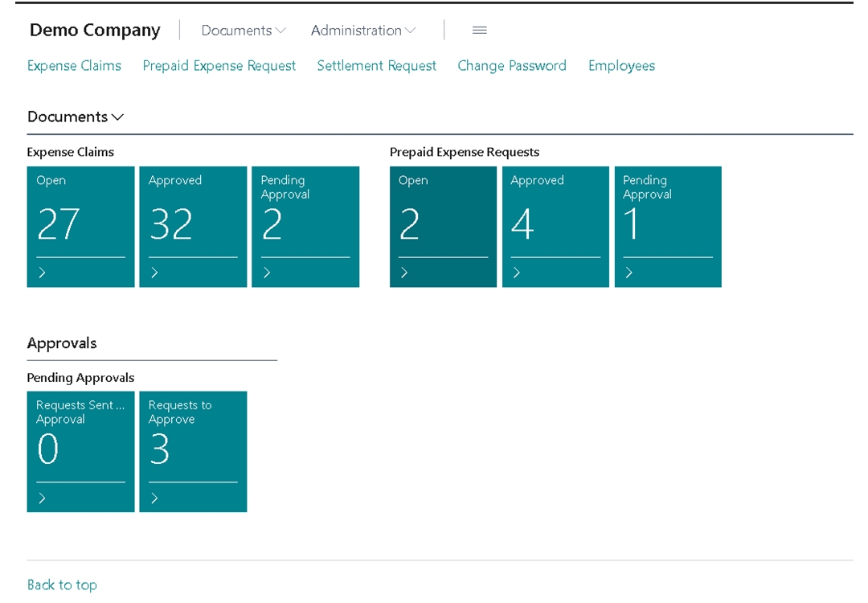Click the arrow on Approved Expense Claims tile
This screenshot has width=868, height=603.
154,273
